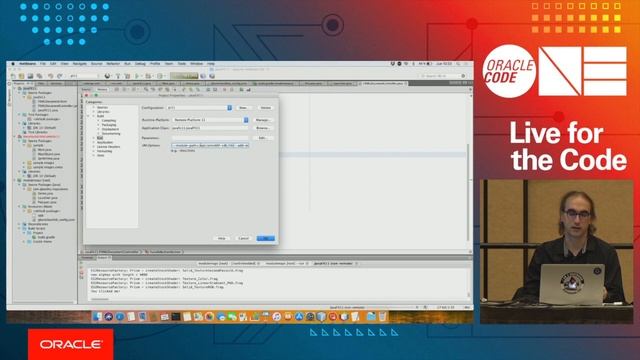The image size is (640, 360).
Task: Click the Undo arrow in main toolbar
Action: pos(51,76)
